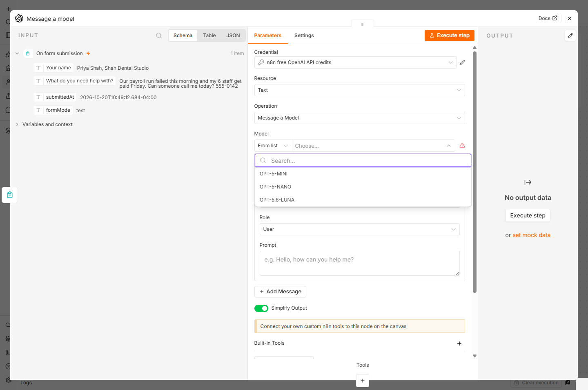This screenshot has height=390, width=588.
Task: Toggle the Simplify Output switch
Action: [261, 308]
